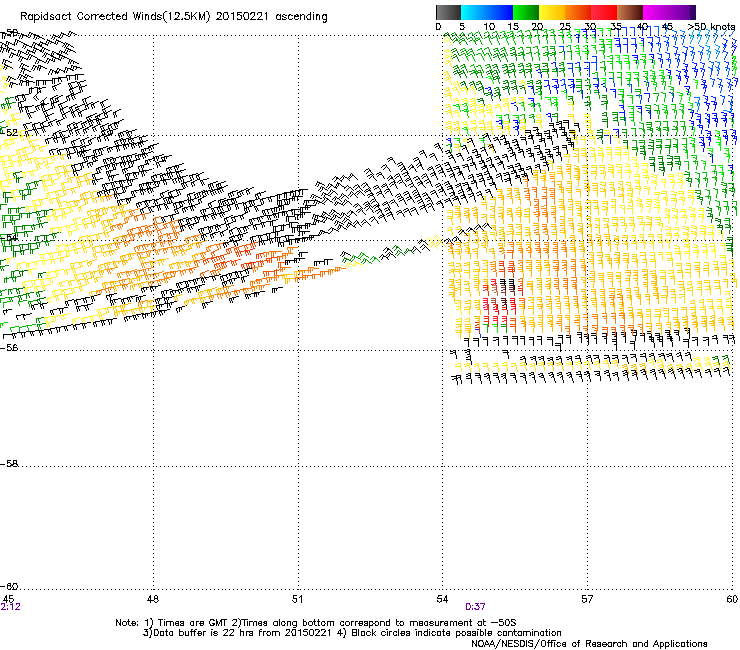Click the red 30-35 knots legend swatch
The width and height of the screenshot is (740, 650).
[x=604, y=12]
